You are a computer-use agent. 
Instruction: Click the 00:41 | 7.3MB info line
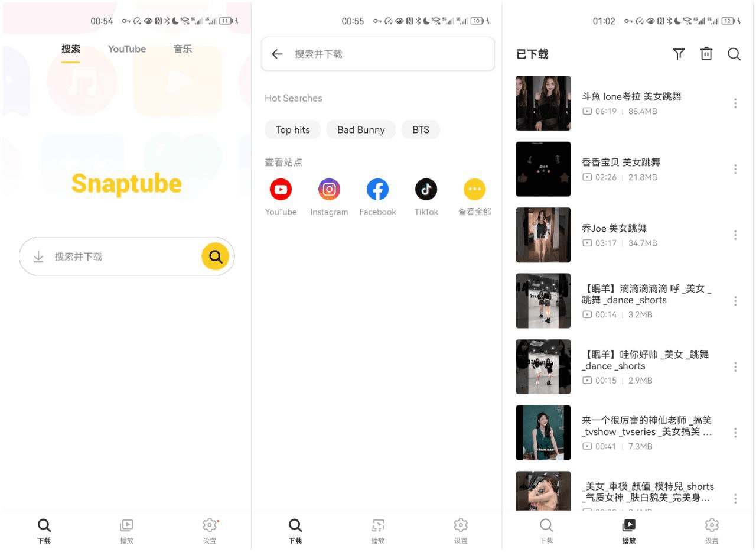coord(617,446)
